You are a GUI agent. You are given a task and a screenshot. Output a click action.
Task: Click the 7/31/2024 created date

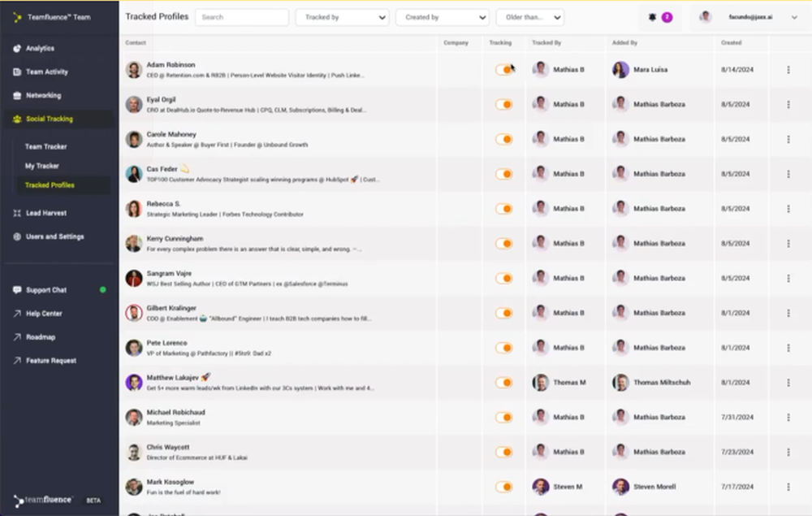737,417
